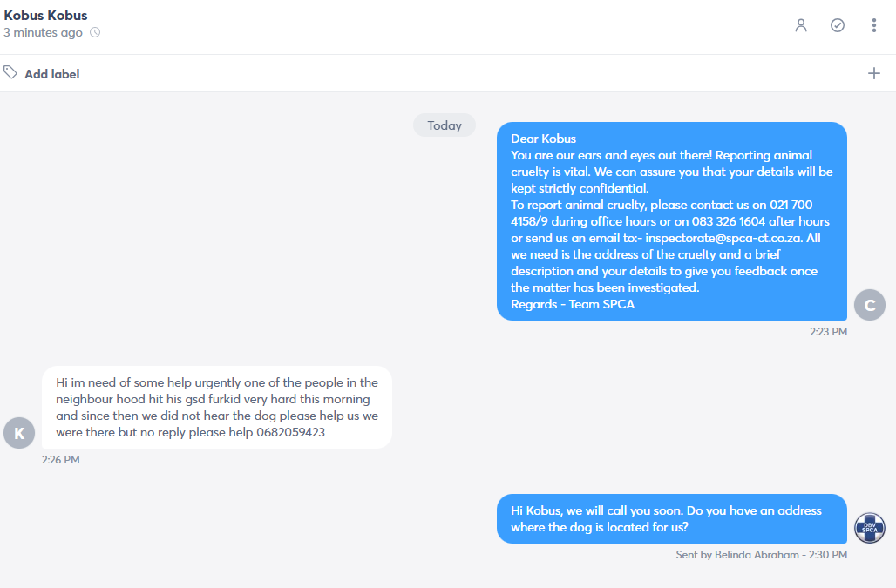Click the inspectorate@spca-ct.co.za email address
The height and width of the screenshot is (588, 896).
[x=724, y=238]
